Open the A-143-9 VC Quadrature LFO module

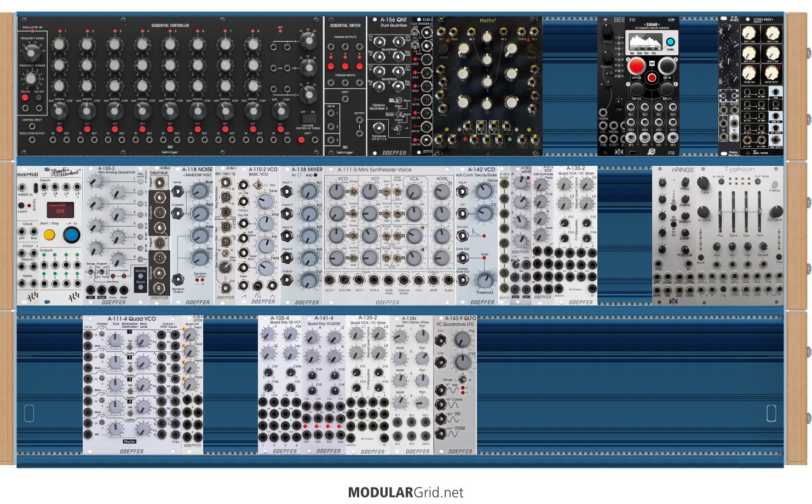click(455, 384)
